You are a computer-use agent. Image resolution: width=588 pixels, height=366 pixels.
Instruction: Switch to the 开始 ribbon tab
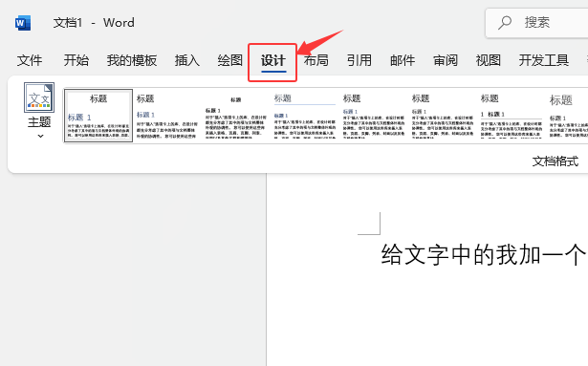(x=76, y=60)
